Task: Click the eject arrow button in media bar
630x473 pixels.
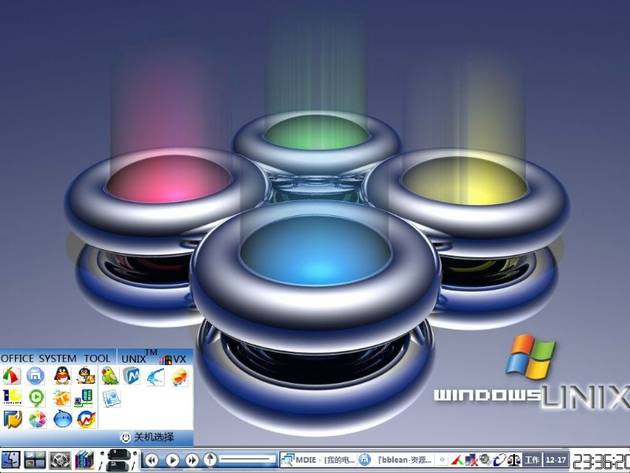Action: coord(210,459)
